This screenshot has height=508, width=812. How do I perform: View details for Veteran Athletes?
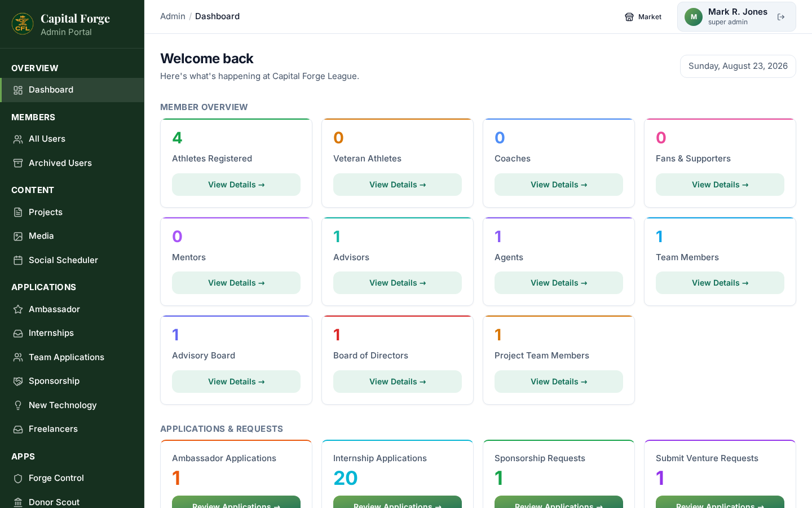coord(398,185)
